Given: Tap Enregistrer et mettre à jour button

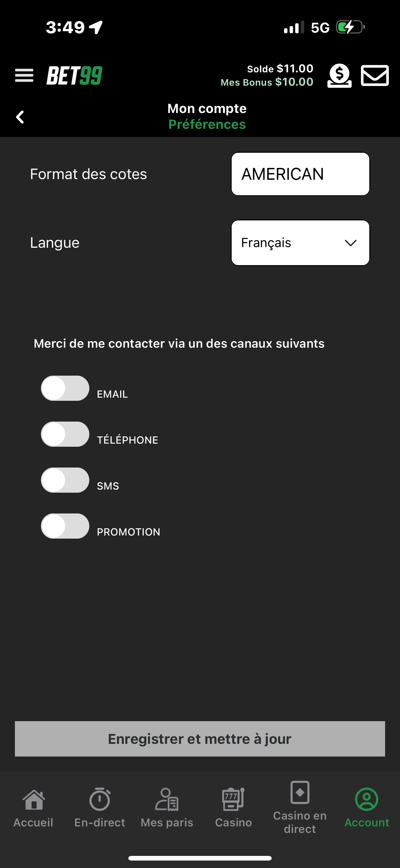Looking at the screenshot, I should click(200, 739).
